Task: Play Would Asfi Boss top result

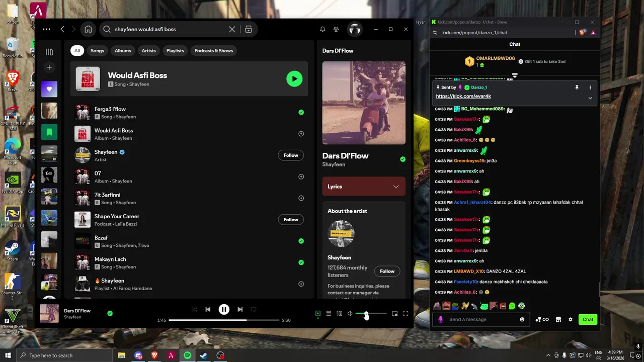Action: (x=294, y=79)
